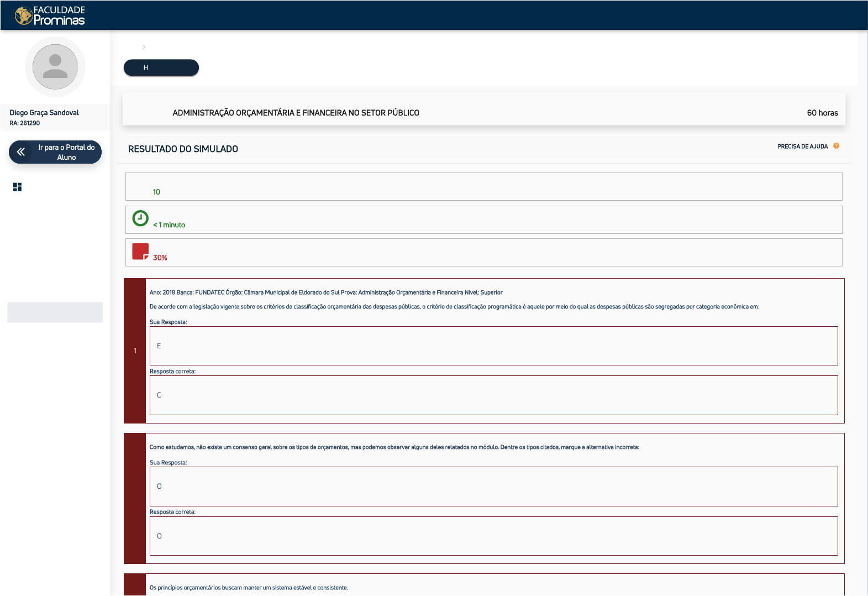Click the score value 10
The width and height of the screenshot is (868, 596).
click(156, 192)
